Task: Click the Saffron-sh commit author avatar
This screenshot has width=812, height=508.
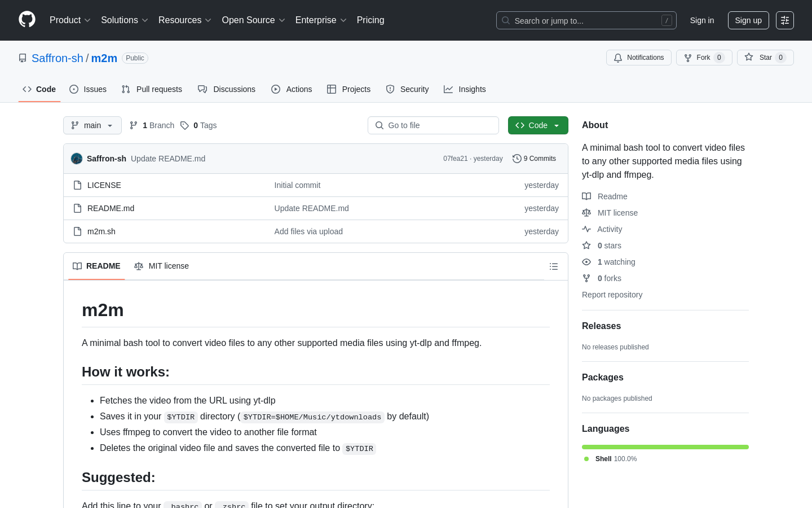Action: [77, 159]
